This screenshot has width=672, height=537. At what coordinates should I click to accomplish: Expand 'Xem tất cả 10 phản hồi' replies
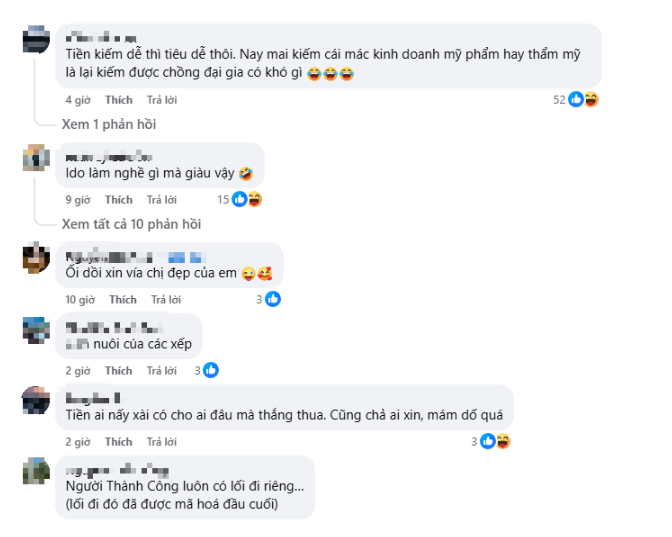click(131, 224)
